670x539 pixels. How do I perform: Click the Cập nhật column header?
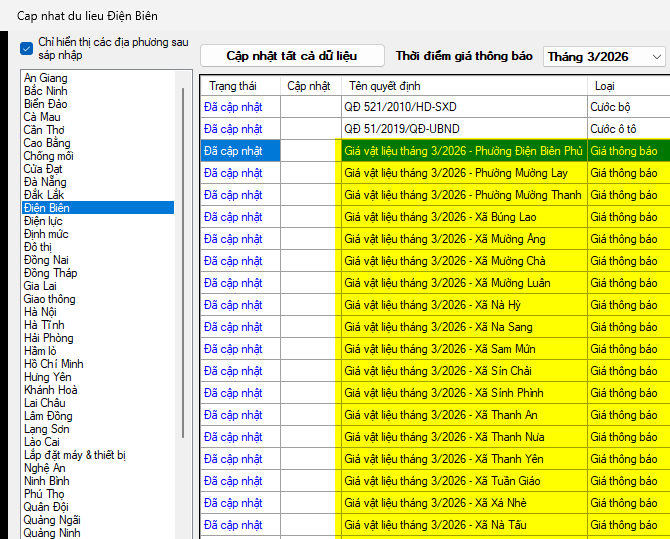pyautogui.click(x=309, y=86)
